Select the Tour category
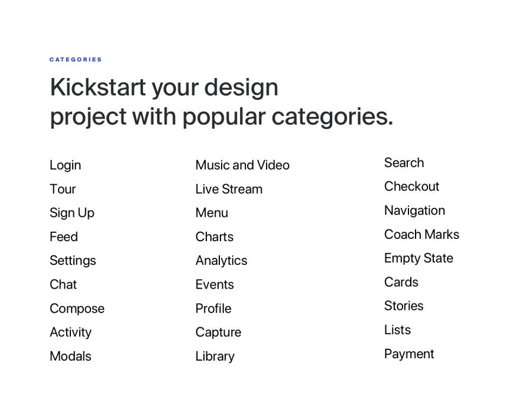This screenshot has width=532, height=402. pyautogui.click(x=63, y=189)
